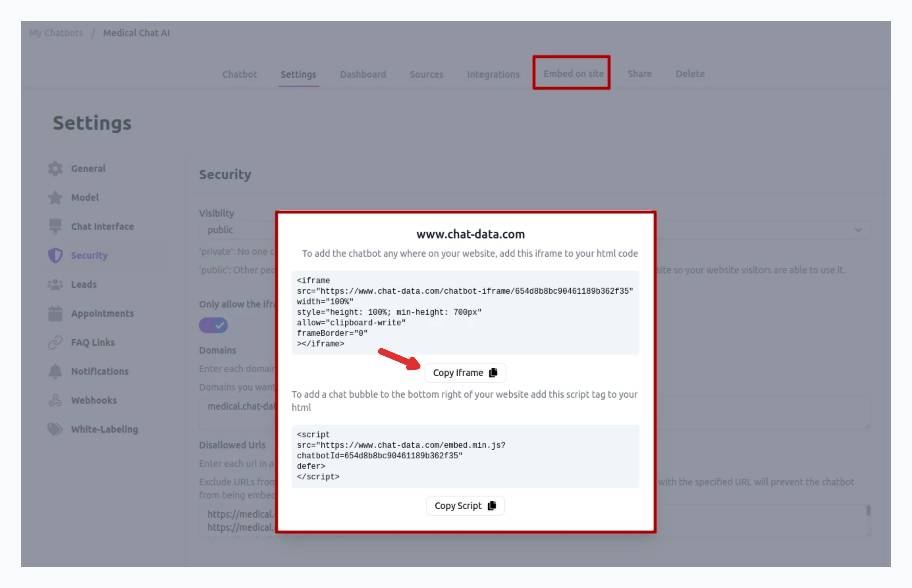The image size is (912, 588).
Task: Select Webhooks in the sidebar
Action: click(94, 400)
